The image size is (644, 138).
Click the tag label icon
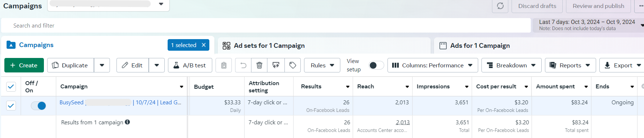[293, 65]
